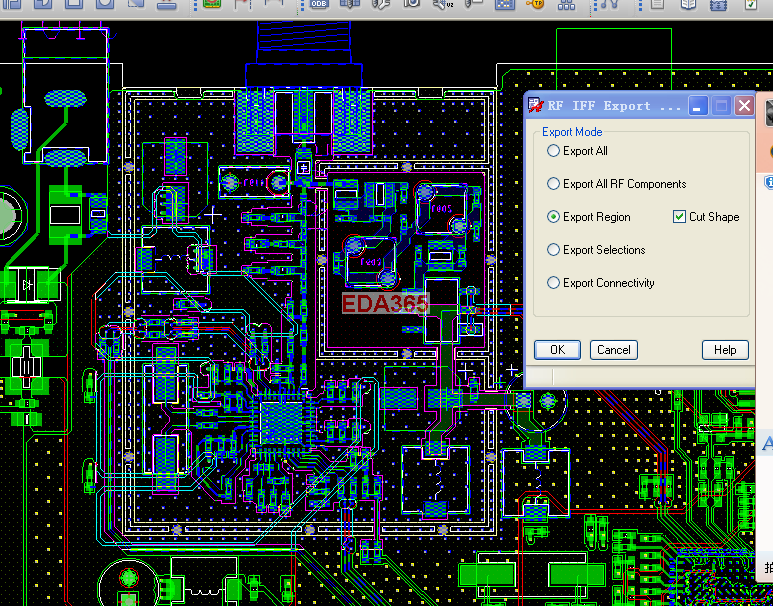The width and height of the screenshot is (773, 606).
Task: Minimize the RF IFF Export dialog
Action: (699, 106)
